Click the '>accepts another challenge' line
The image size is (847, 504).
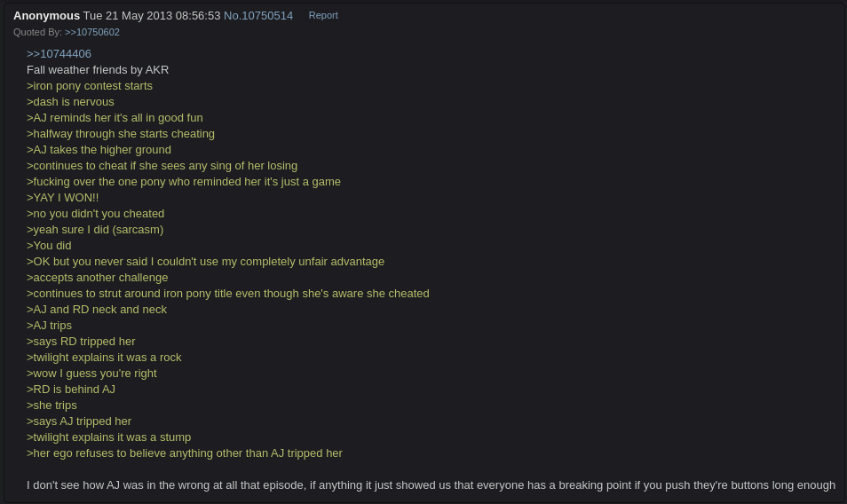pos(98,278)
